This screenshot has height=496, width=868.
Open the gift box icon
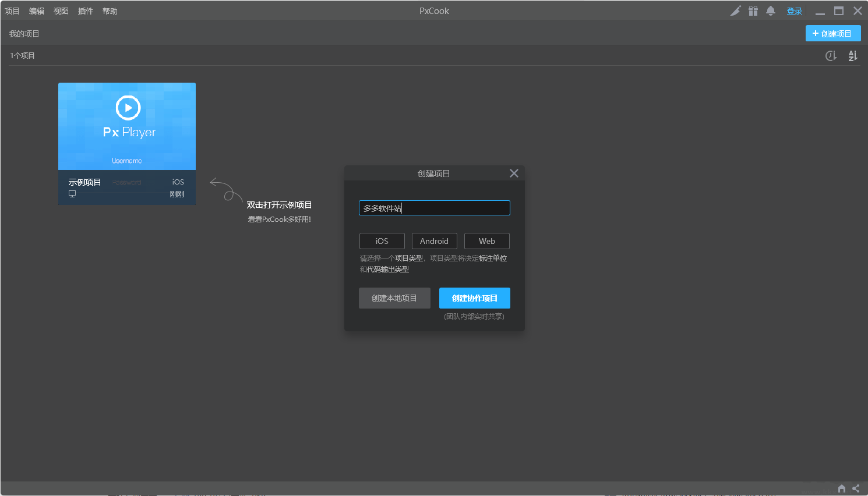click(x=753, y=11)
